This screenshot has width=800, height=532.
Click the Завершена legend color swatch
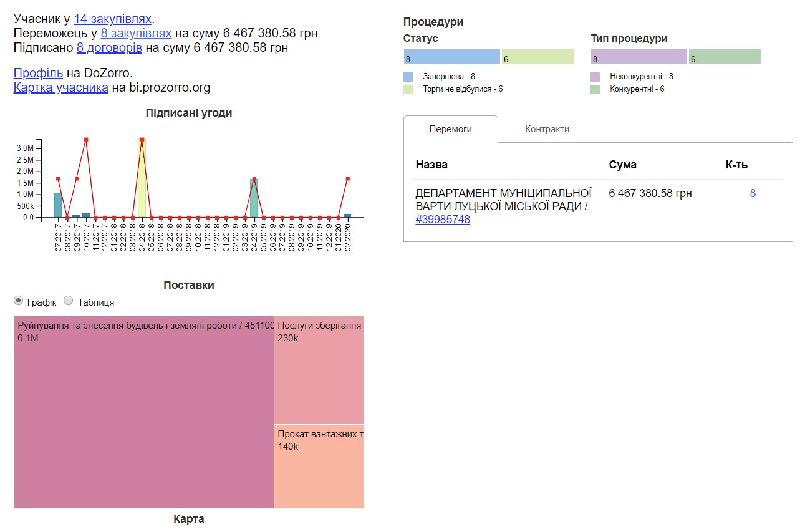click(x=408, y=77)
